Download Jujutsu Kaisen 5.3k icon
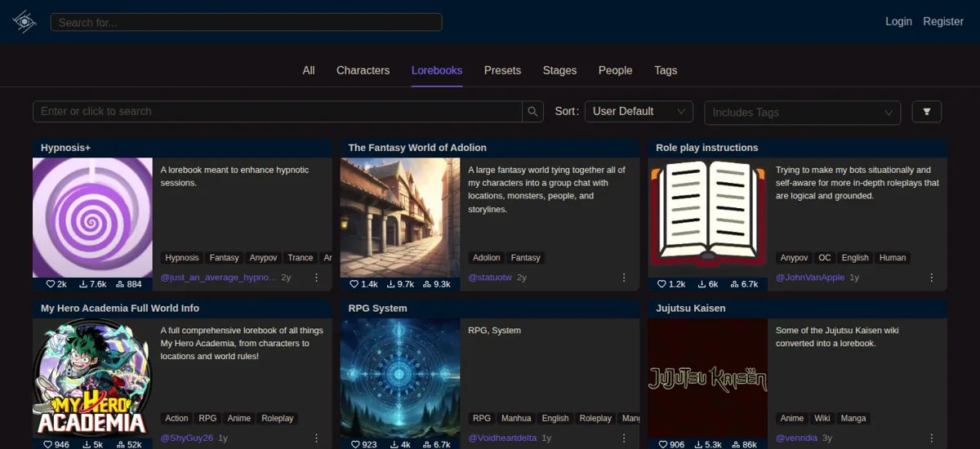This screenshot has width=980, height=449. 698,445
